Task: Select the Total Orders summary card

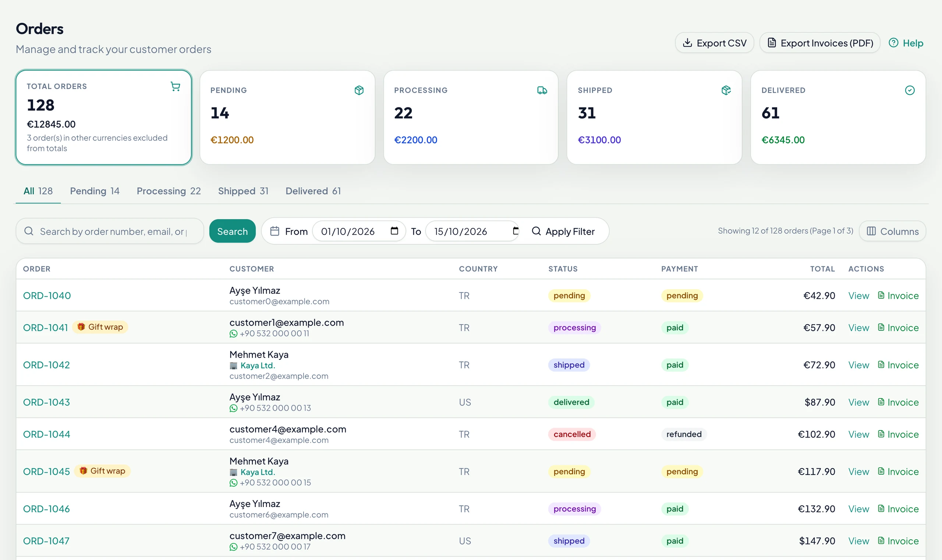Action: [x=104, y=117]
